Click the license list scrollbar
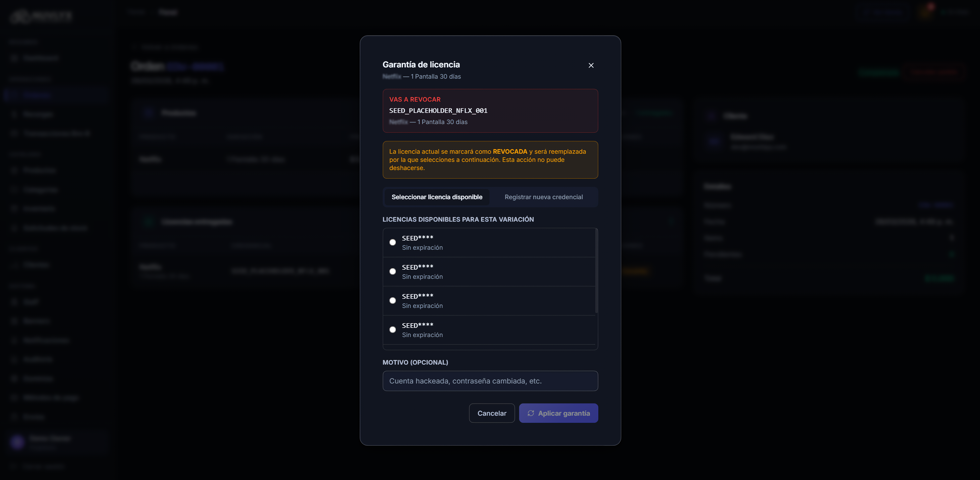The width and height of the screenshot is (980, 480). coord(596,271)
